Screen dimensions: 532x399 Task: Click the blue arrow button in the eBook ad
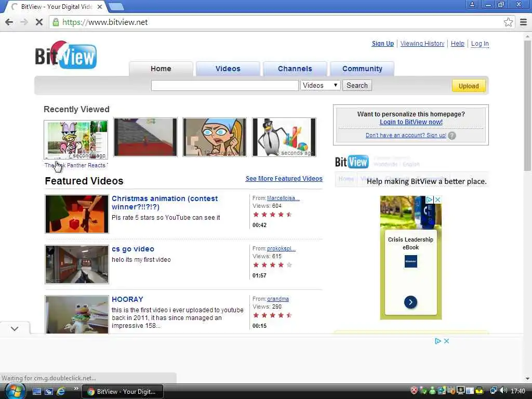tap(410, 302)
